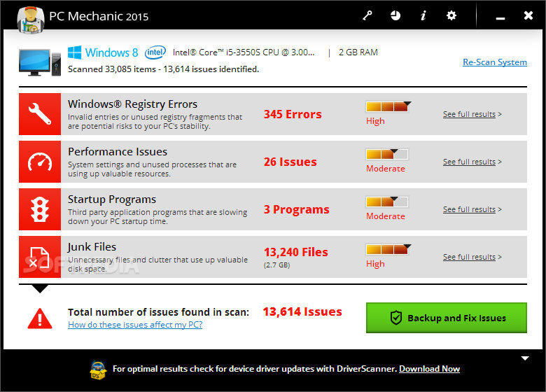Select the Junk Files document icon
Screen dimensions: 546x392
pyautogui.click(x=40, y=257)
